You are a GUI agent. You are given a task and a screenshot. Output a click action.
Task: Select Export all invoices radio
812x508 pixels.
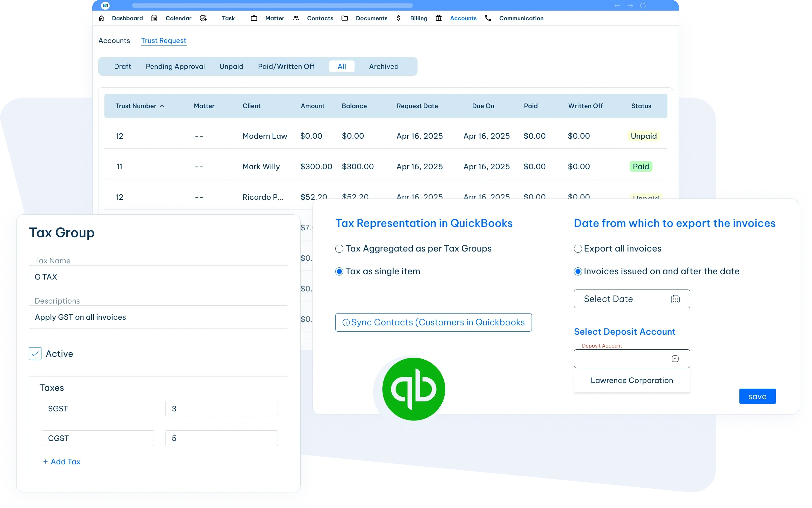[x=578, y=249]
